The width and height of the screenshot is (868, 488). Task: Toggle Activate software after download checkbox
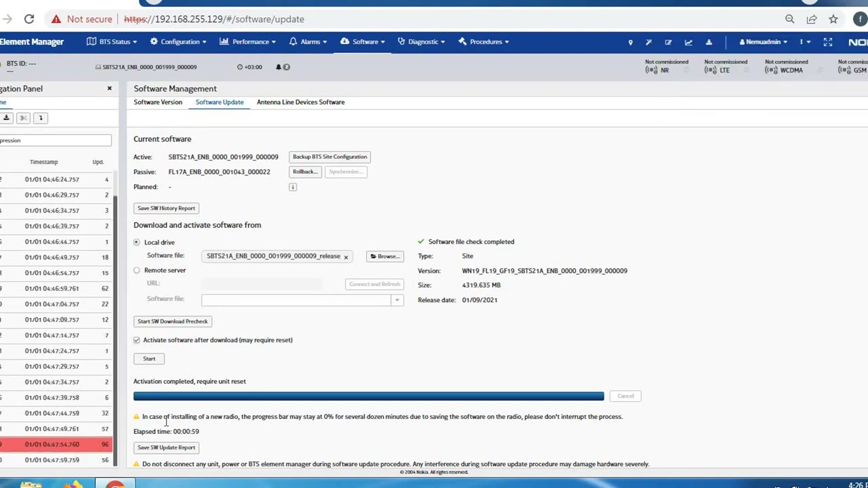(x=137, y=340)
